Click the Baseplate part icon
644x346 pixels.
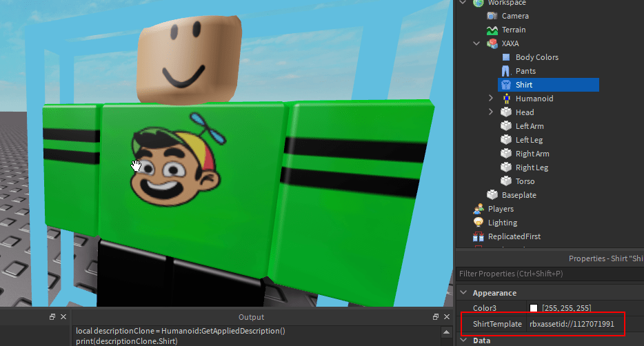coord(492,195)
